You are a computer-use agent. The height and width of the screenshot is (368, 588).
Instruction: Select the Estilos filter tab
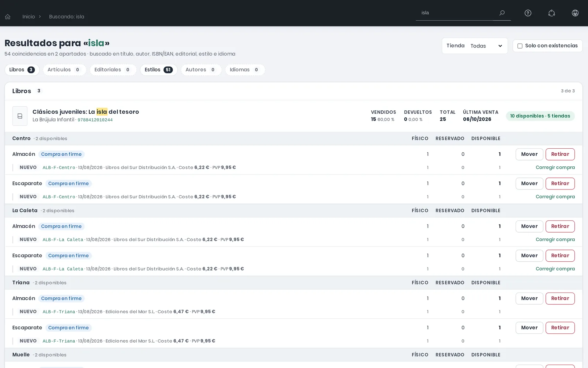[x=159, y=70]
